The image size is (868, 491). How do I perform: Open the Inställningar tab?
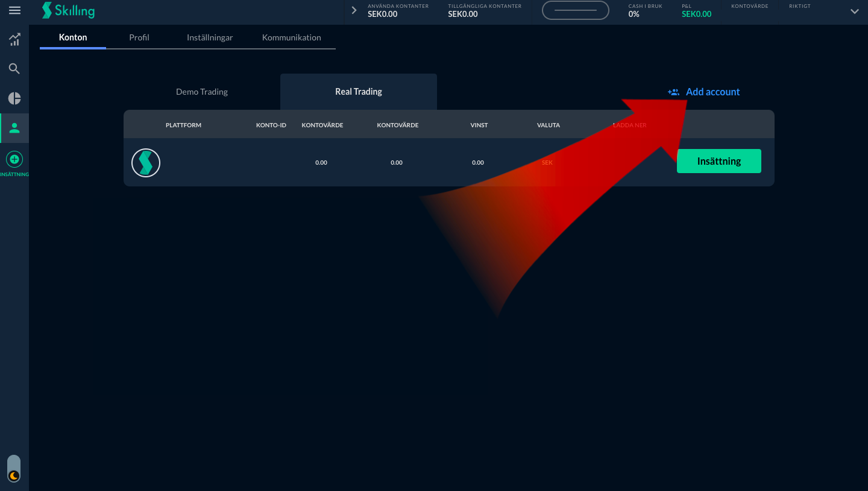(x=210, y=37)
